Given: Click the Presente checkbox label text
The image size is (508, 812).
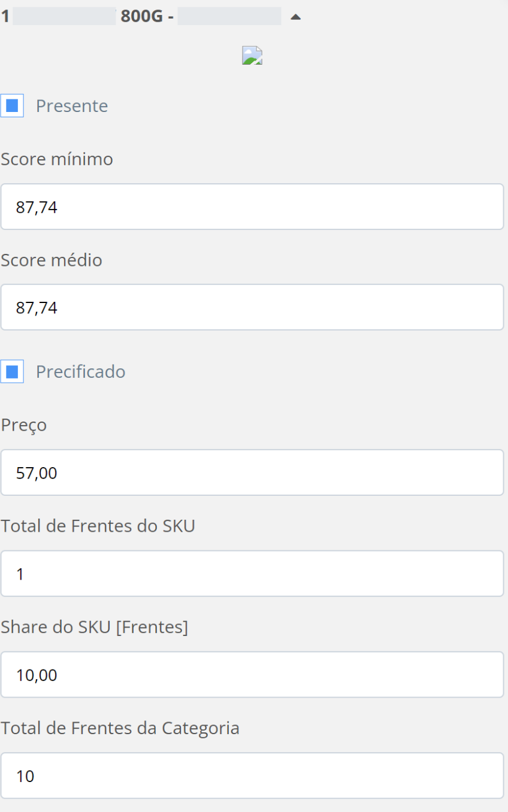Looking at the screenshot, I should (72, 106).
